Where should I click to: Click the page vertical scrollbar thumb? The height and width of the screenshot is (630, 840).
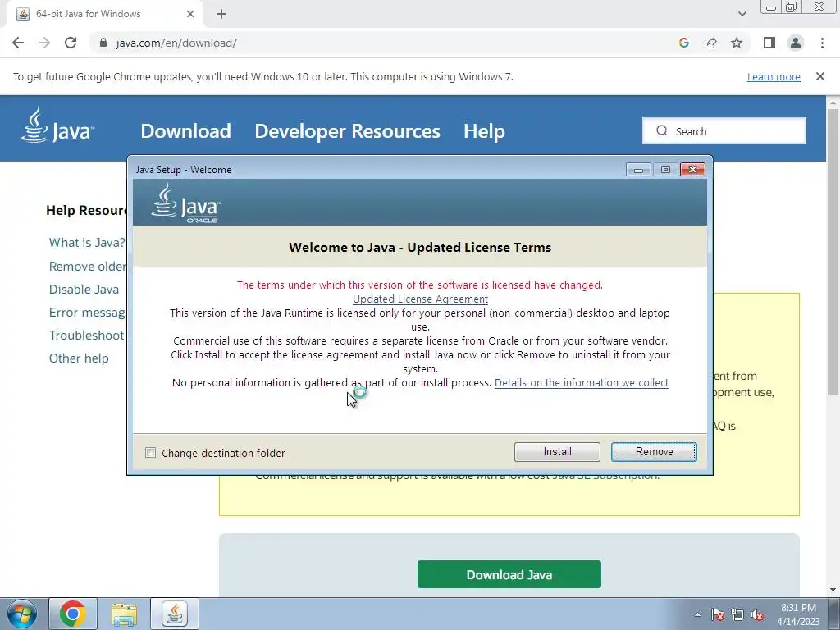[833, 252]
